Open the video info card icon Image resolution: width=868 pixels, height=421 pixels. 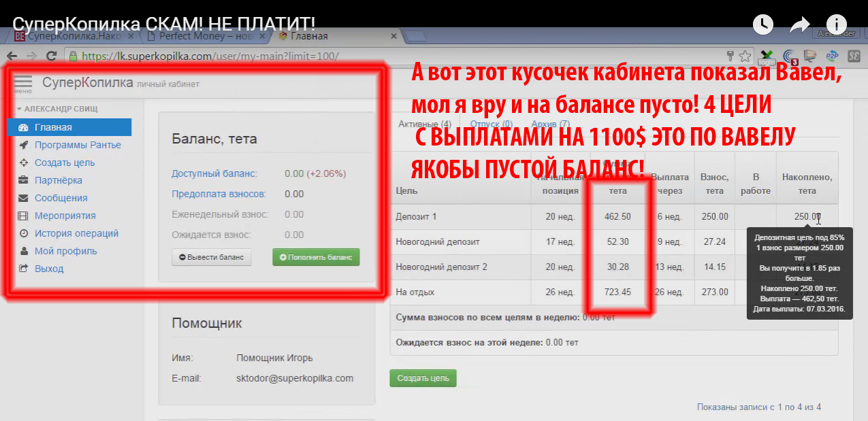pos(836,24)
